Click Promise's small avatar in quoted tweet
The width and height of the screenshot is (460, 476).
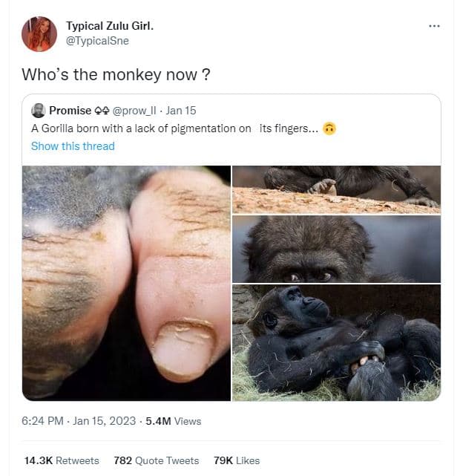point(39,111)
